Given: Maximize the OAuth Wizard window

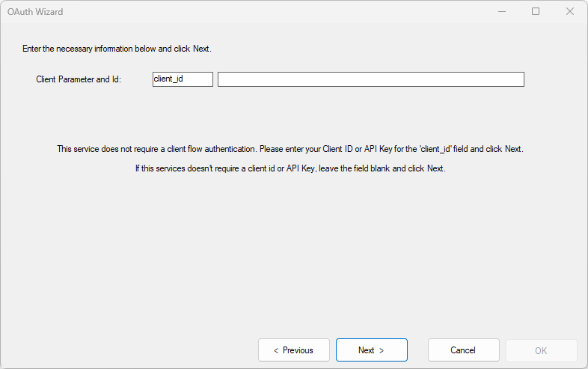Looking at the screenshot, I should point(536,11).
